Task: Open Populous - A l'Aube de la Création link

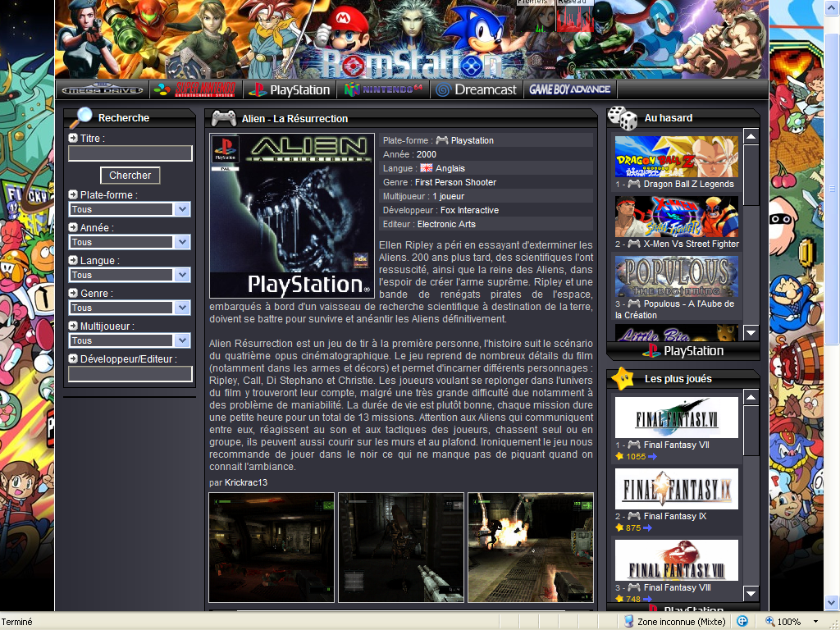Action: pyautogui.click(x=675, y=309)
